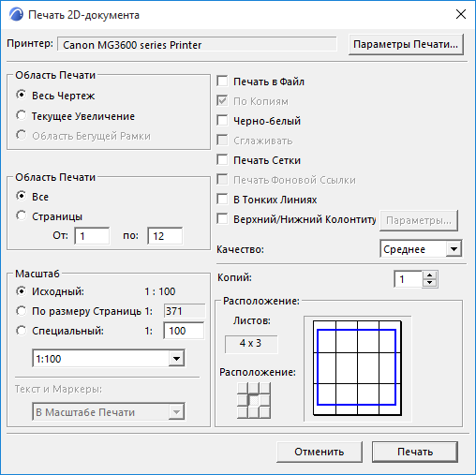
Task: Enable Печать в Файл checkbox
Action: coord(222,81)
